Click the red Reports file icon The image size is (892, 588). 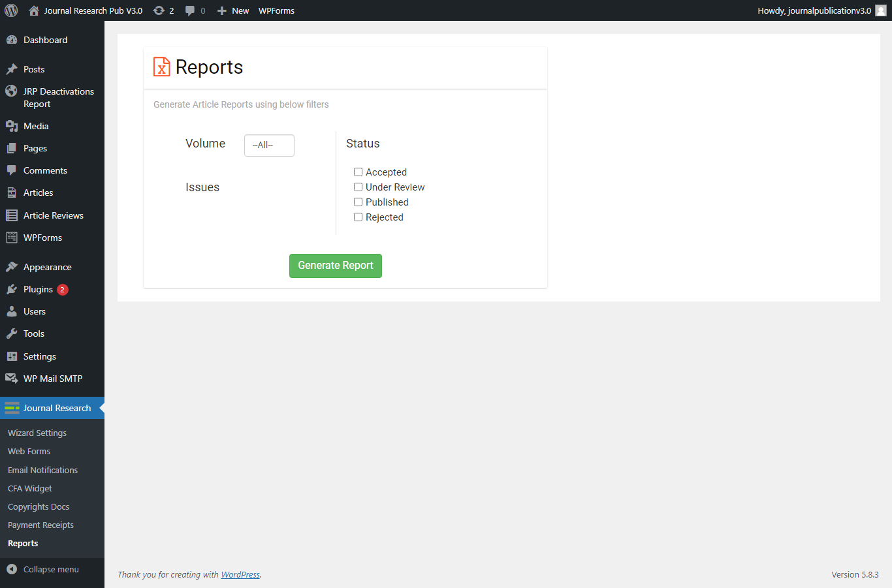pos(161,67)
